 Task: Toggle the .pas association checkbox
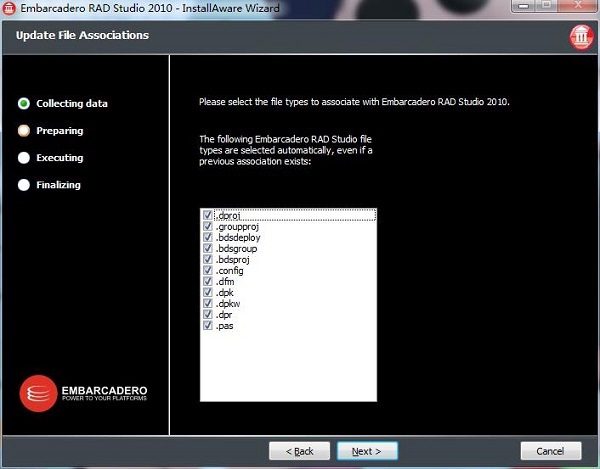(208, 326)
